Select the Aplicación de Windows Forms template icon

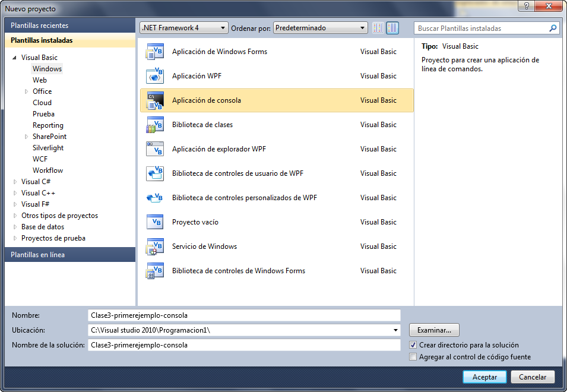(154, 52)
